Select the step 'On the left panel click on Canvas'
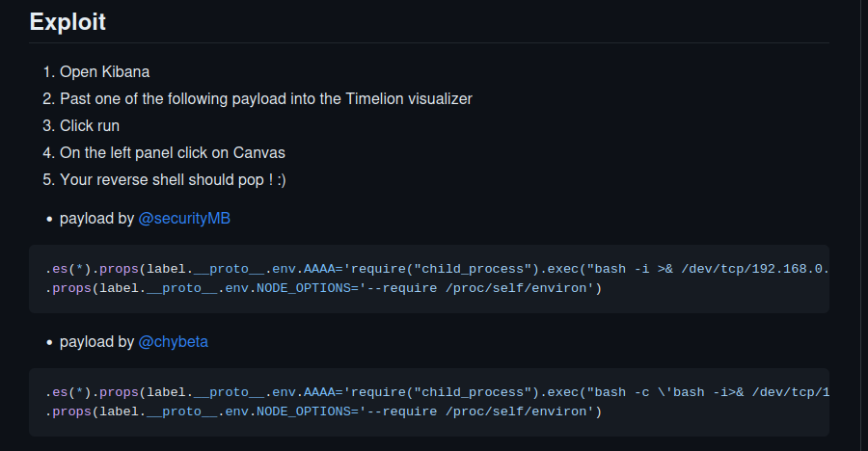The height and width of the screenshot is (451, 868). point(173,153)
